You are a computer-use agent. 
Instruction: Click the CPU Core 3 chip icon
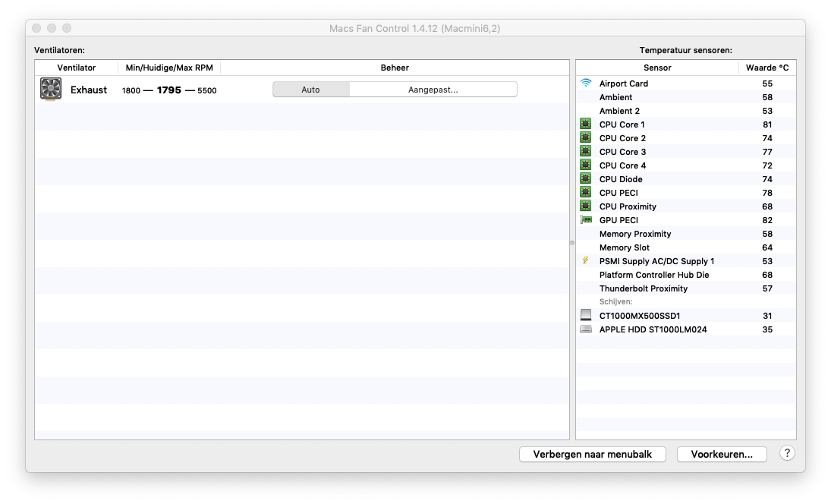586,152
